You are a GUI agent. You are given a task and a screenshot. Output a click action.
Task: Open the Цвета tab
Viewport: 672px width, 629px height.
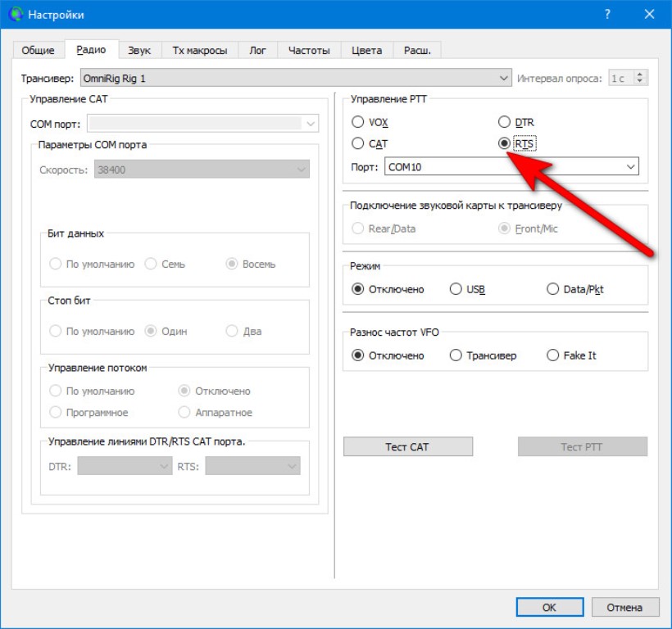tap(366, 50)
